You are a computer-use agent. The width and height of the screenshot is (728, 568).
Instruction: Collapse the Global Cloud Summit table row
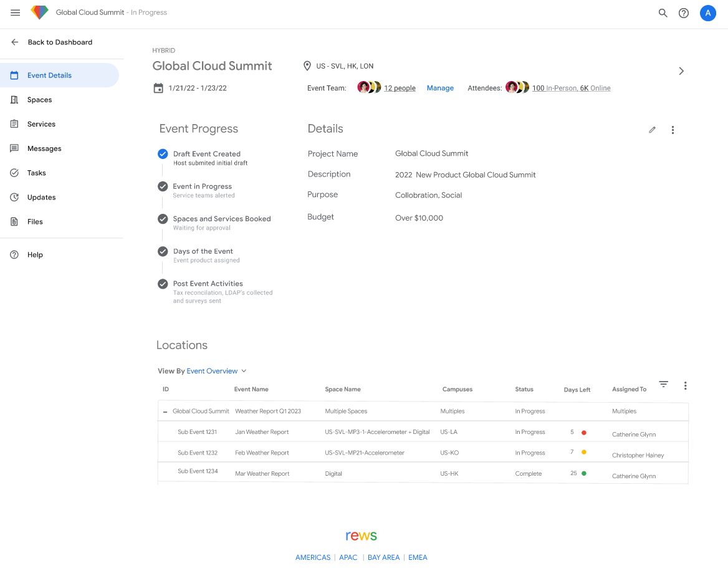(x=165, y=412)
